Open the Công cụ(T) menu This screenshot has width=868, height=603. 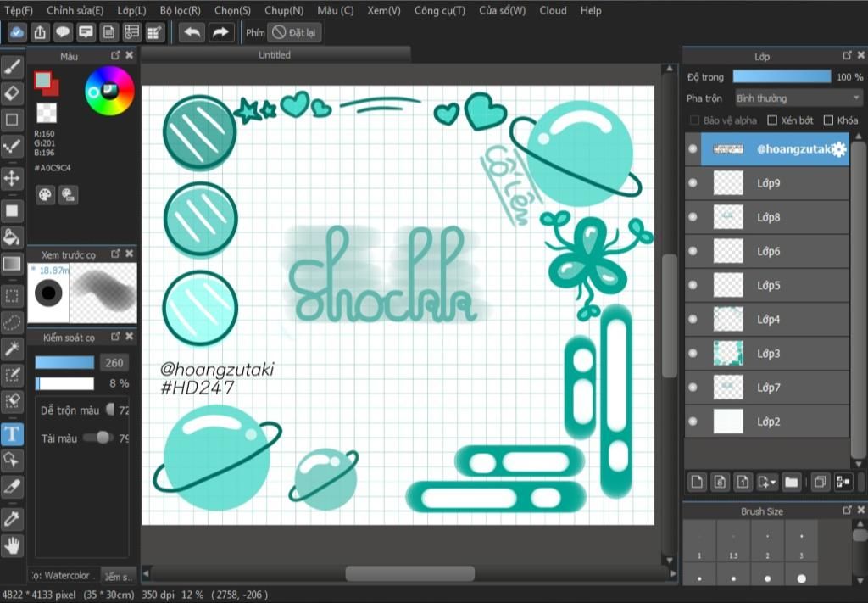tap(440, 10)
